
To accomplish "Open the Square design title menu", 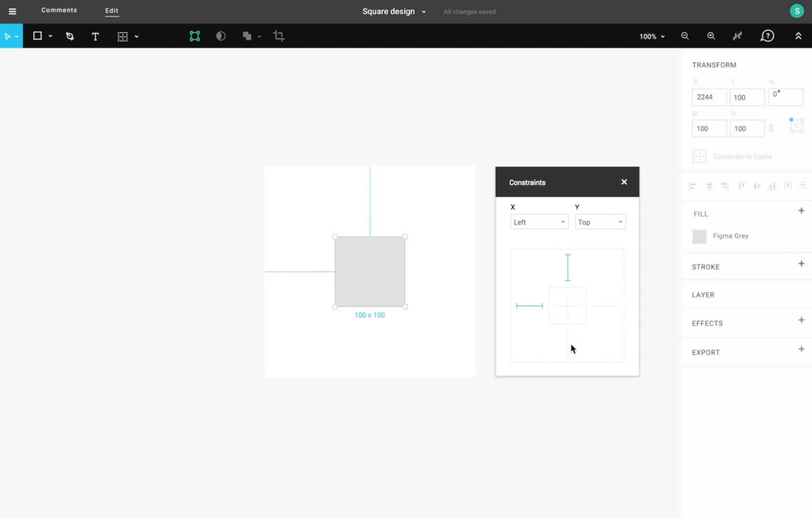I will [x=424, y=11].
